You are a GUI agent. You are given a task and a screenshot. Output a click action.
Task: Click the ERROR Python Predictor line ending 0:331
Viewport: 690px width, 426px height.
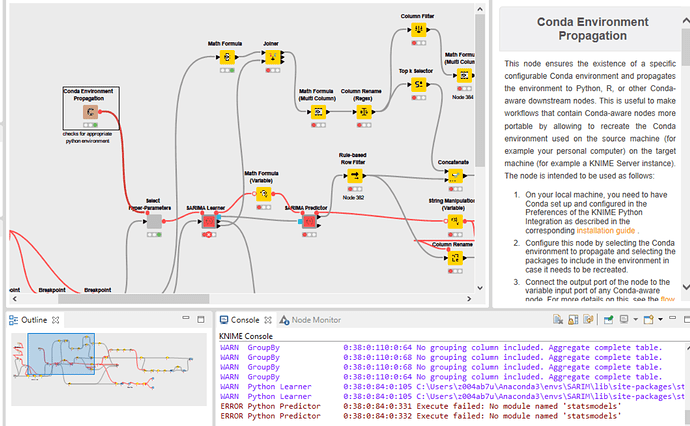coord(421,406)
